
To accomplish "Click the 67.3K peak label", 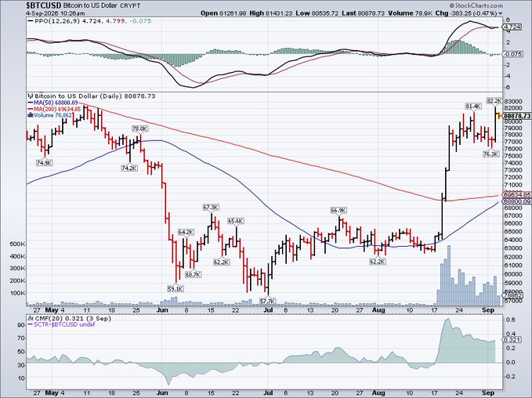I will click(x=211, y=208).
